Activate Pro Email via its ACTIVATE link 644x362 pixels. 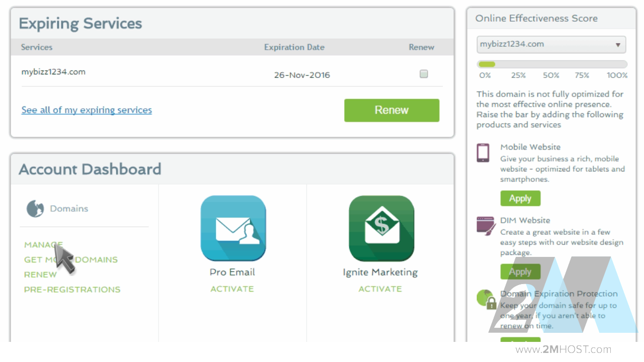click(x=232, y=289)
